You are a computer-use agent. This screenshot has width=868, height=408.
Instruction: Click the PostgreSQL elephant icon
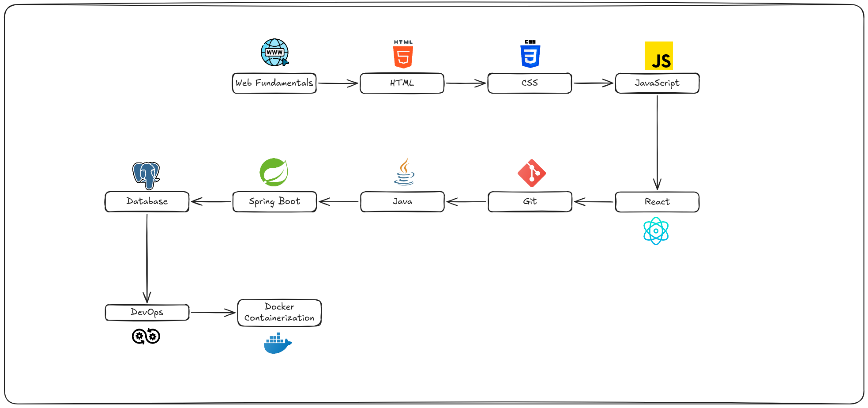tap(146, 176)
